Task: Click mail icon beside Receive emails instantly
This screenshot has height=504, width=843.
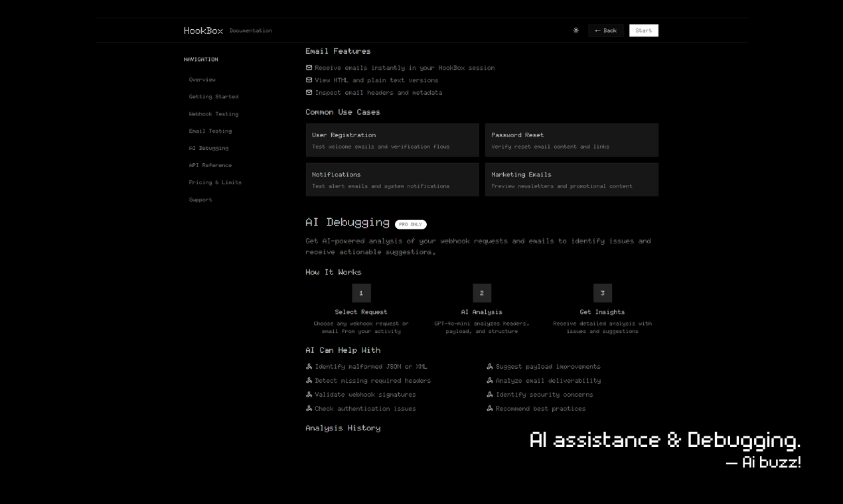Action: [x=309, y=68]
